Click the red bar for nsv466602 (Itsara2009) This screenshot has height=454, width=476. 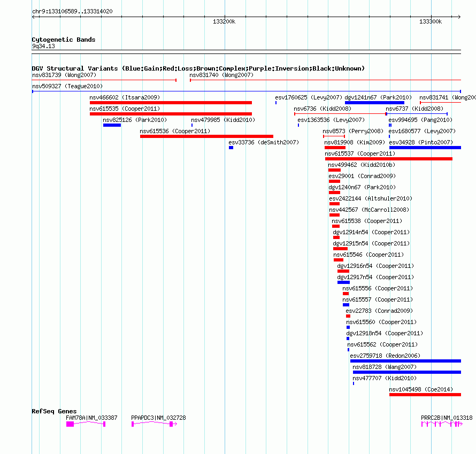point(171,103)
